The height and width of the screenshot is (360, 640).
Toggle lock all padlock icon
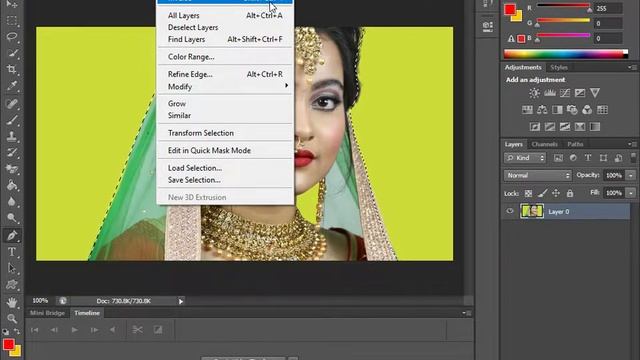point(570,193)
